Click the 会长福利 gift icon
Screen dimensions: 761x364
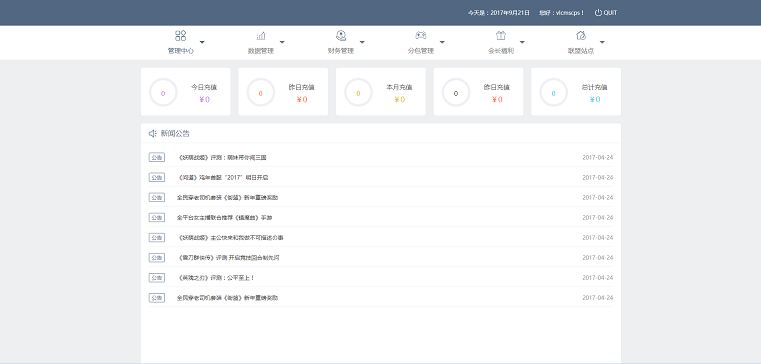pos(500,35)
